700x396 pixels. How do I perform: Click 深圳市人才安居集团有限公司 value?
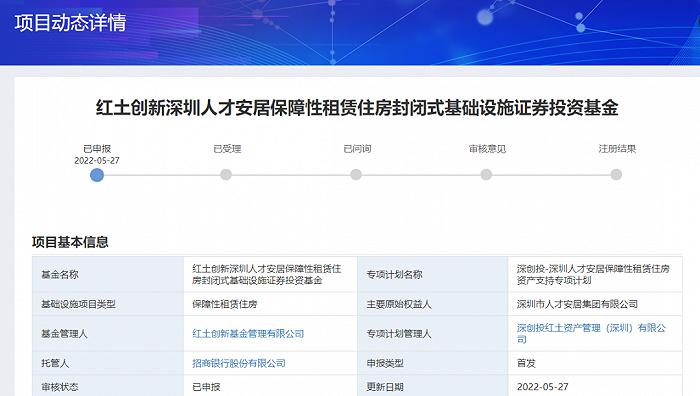pyautogui.click(x=577, y=304)
